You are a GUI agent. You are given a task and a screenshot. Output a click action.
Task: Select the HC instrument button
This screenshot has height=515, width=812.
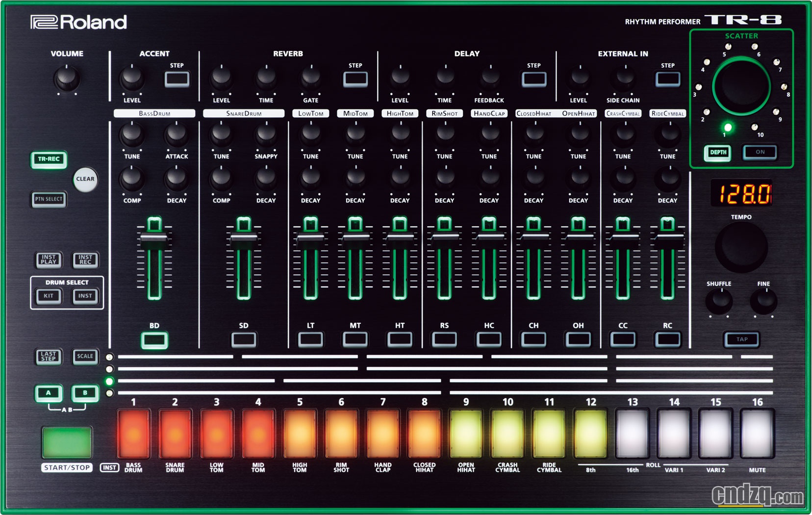[489, 339]
